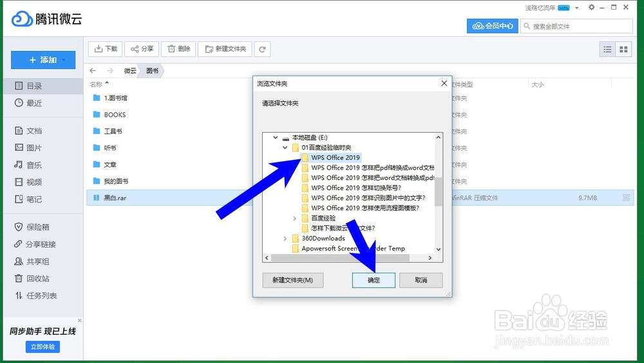Click the blue Add button
This screenshot has height=363, width=644.
tap(43, 60)
